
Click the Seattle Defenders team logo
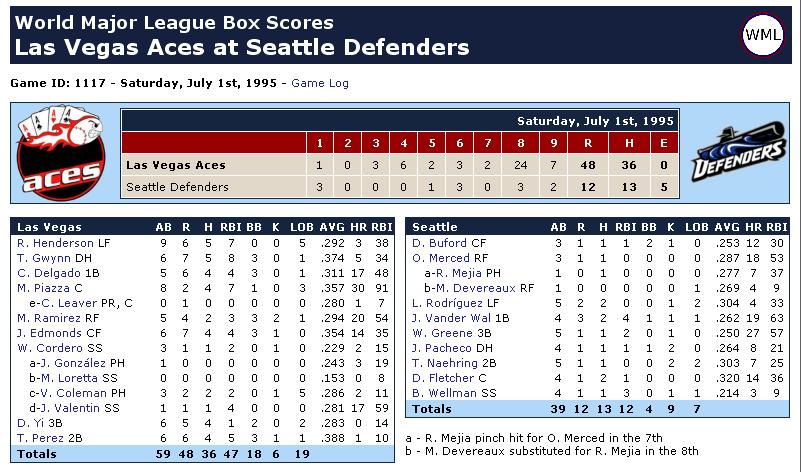pyautogui.click(x=738, y=152)
